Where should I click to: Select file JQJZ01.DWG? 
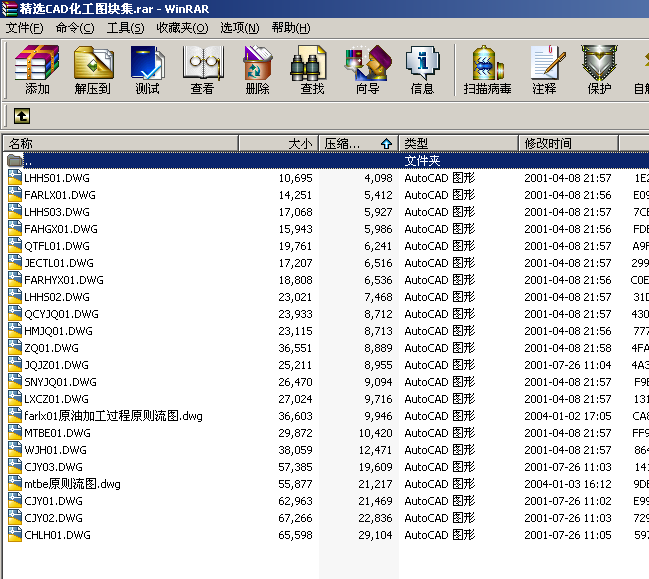click(x=56, y=365)
